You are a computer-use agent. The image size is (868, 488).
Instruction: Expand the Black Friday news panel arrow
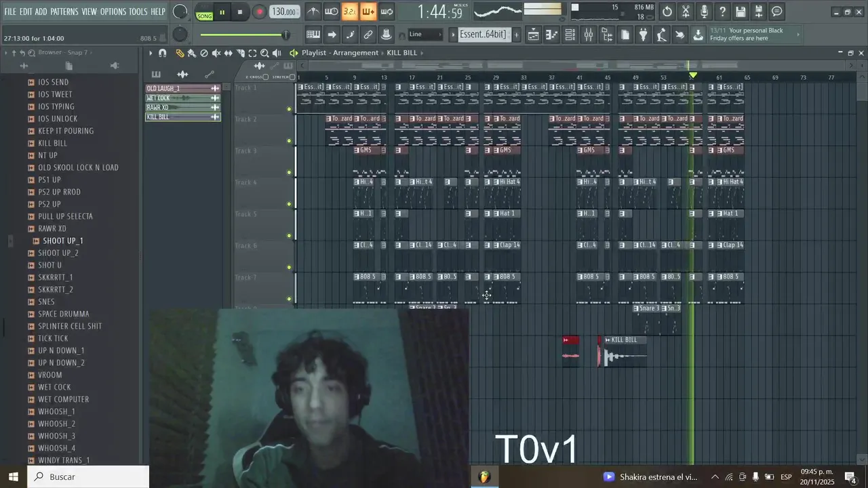[x=797, y=35]
